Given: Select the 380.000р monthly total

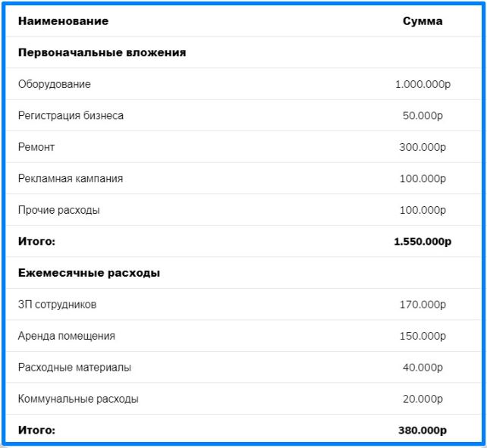Looking at the screenshot, I should [x=423, y=431].
